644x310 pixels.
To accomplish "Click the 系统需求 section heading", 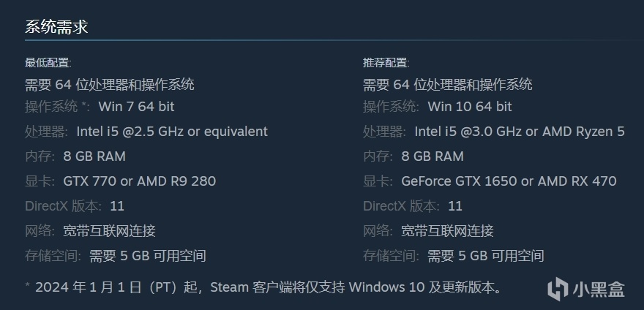I will tap(56, 27).
